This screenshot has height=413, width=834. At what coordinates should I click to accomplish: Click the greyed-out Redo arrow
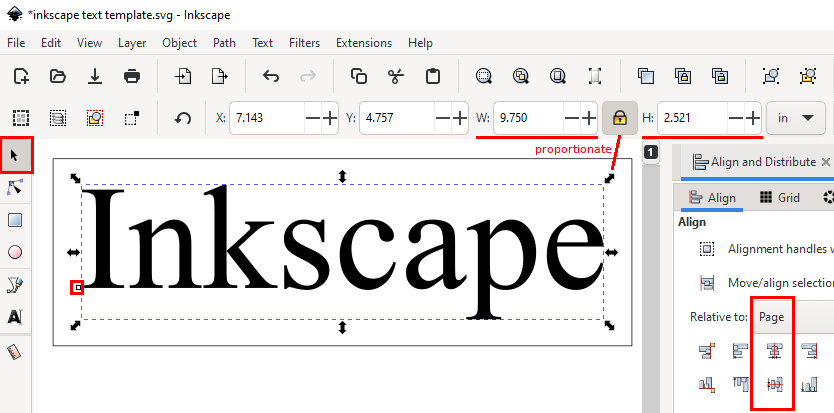307,76
